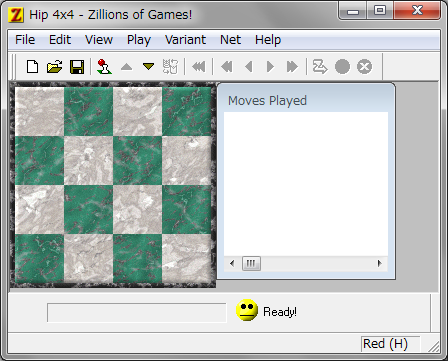
Task: Close the Hip 4x4 window
Action: [417, 11]
